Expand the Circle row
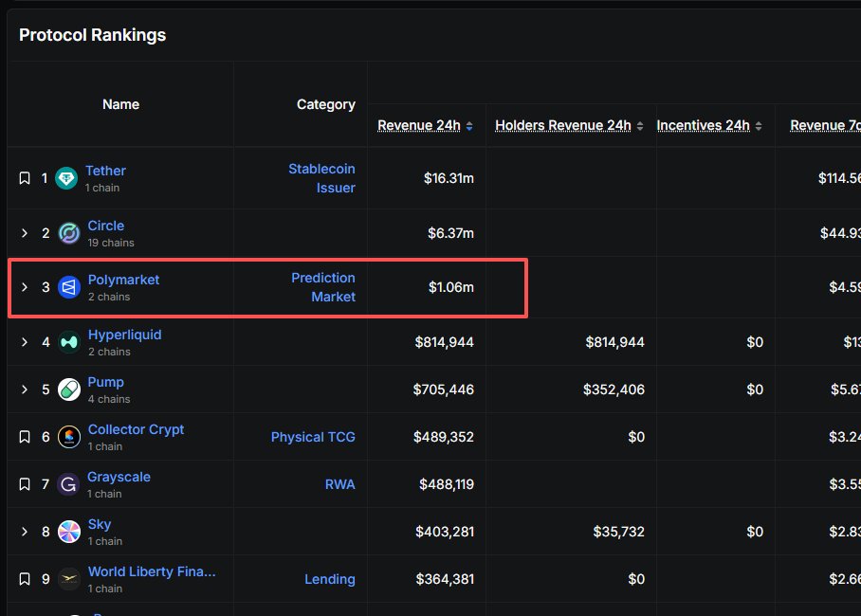This screenshot has height=616, width=861. 25,233
